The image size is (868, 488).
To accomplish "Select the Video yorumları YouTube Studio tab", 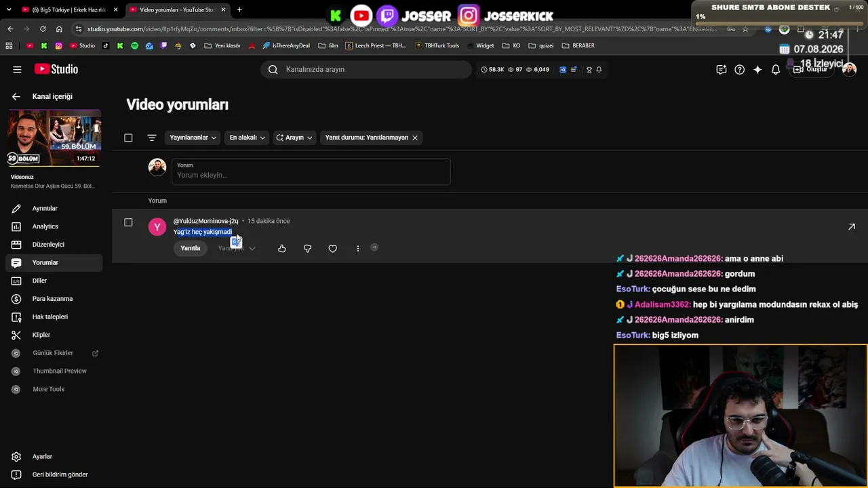I will 178,9.
